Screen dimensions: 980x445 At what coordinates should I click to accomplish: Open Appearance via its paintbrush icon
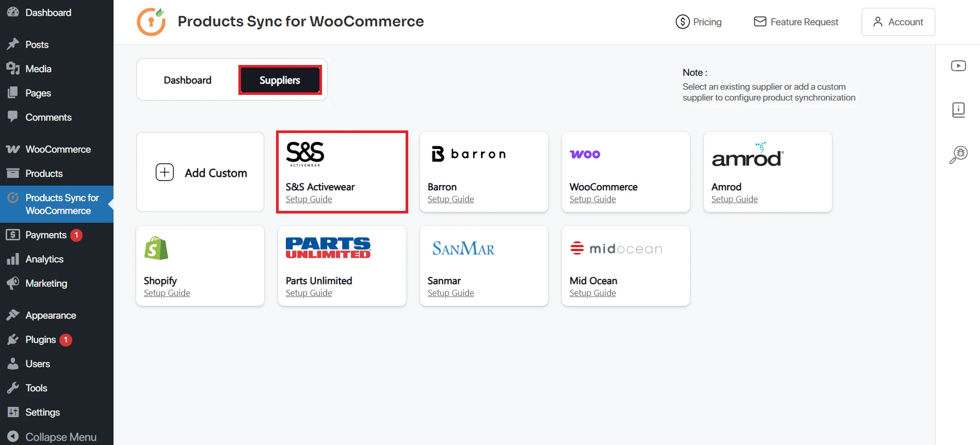(13, 315)
